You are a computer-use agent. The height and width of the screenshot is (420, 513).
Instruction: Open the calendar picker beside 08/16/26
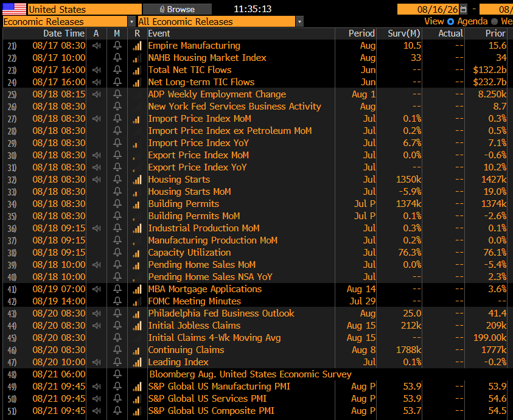(x=463, y=9)
